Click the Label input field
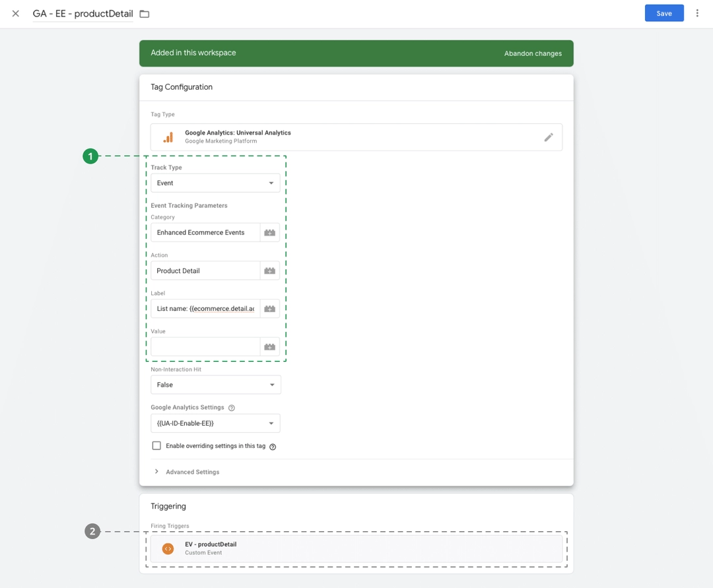The image size is (713, 588). [205, 309]
